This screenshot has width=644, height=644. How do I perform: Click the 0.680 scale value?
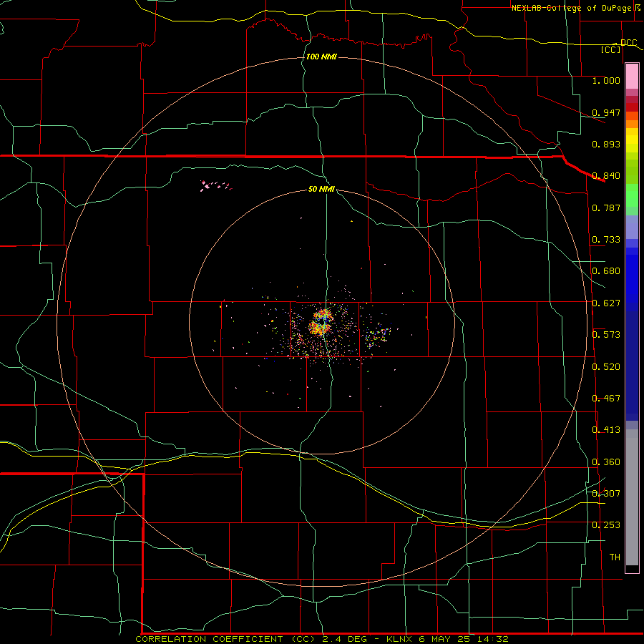(606, 271)
